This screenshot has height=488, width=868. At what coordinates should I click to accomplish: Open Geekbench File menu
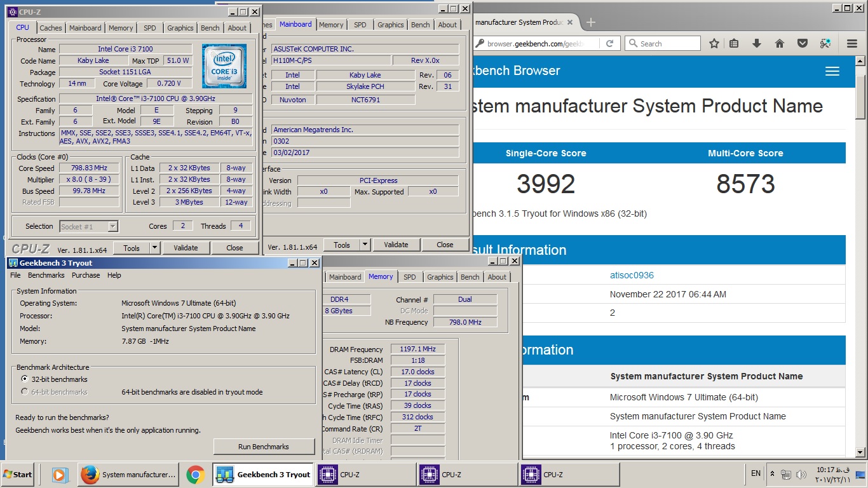click(15, 275)
